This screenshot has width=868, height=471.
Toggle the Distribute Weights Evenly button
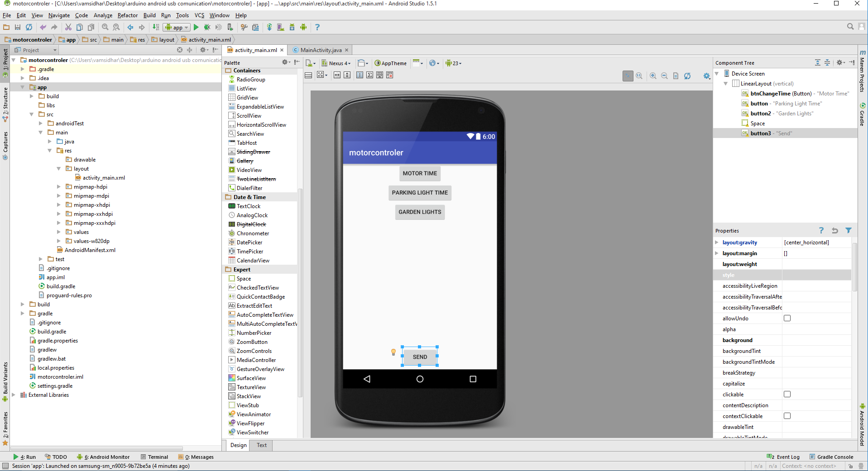360,75
